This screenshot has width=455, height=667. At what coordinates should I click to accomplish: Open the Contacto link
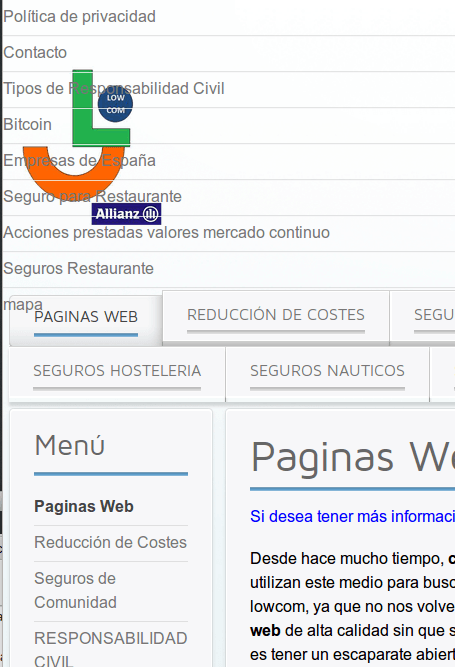tap(35, 52)
